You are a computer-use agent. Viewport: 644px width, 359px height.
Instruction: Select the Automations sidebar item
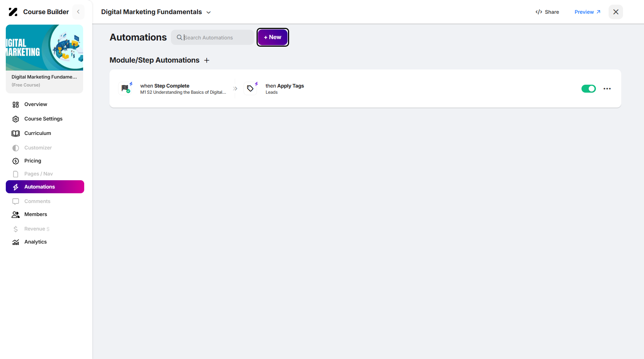pyautogui.click(x=45, y=187)
